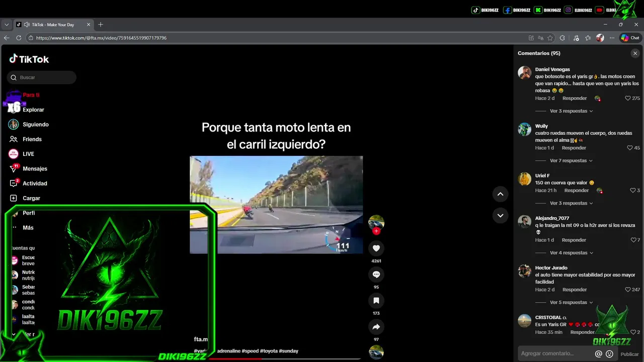Open Daniel Venegas's profile avatar

(x=525, y=73)
